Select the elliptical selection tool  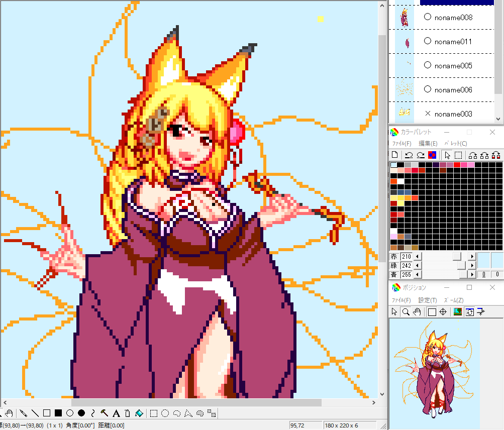[165, 413]
